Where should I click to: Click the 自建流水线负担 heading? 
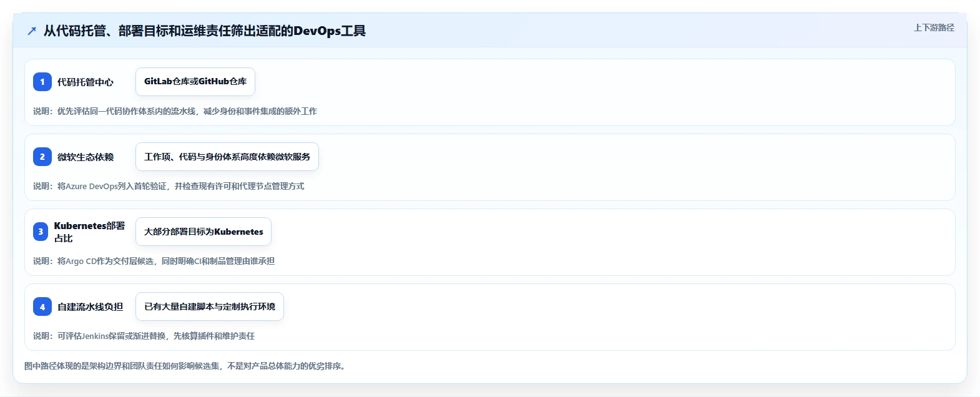point(90,306)
